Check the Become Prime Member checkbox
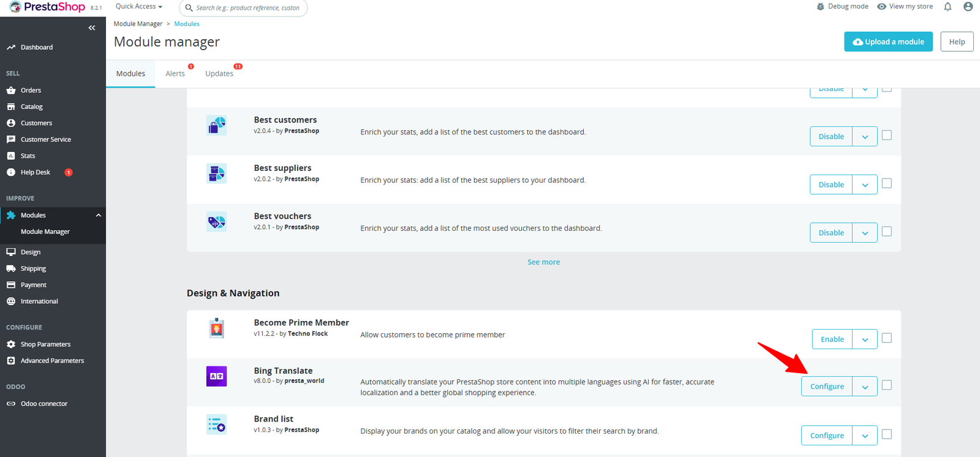 click(x=886, y=338)
